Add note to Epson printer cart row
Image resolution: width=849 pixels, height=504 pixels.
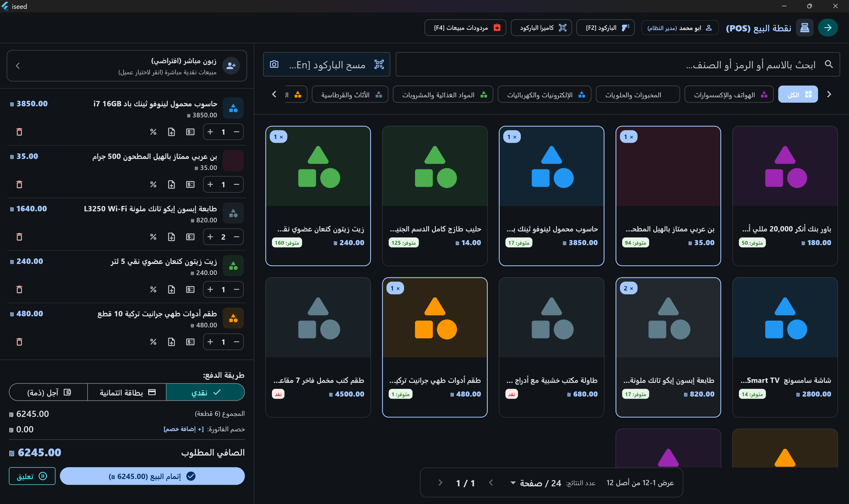pyautogui.click(x=172, y=237)
